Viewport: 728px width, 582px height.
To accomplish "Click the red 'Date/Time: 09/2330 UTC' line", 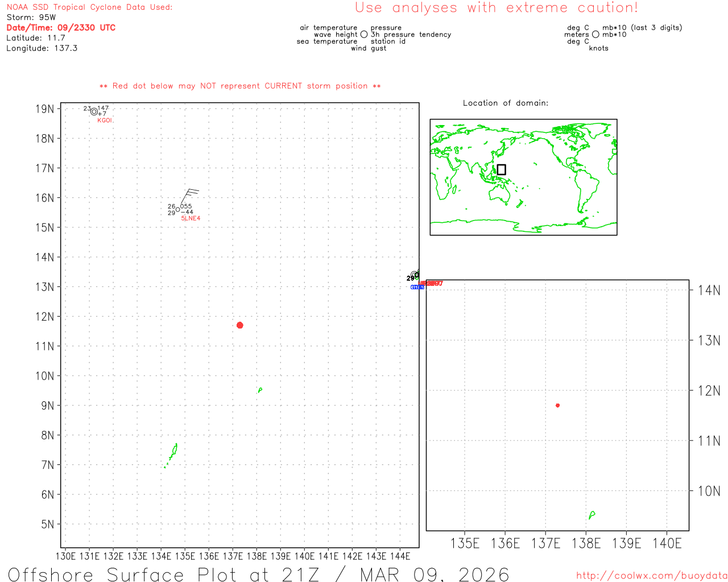I will coord(61,28).
